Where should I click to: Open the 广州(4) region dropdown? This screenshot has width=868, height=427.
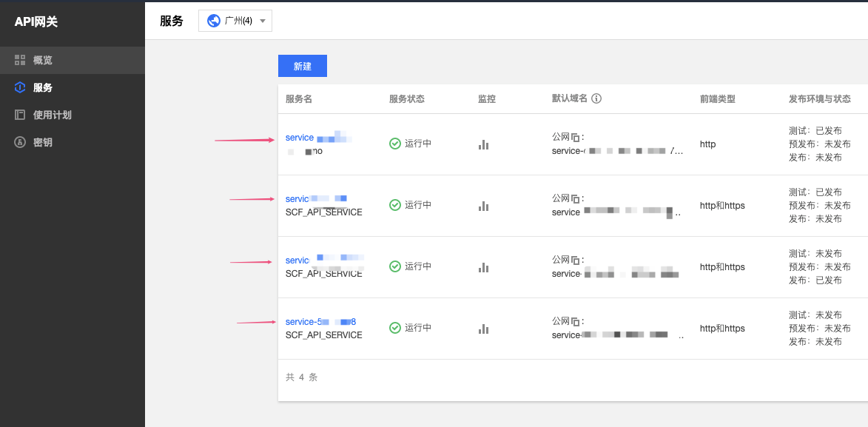(235, 21)
